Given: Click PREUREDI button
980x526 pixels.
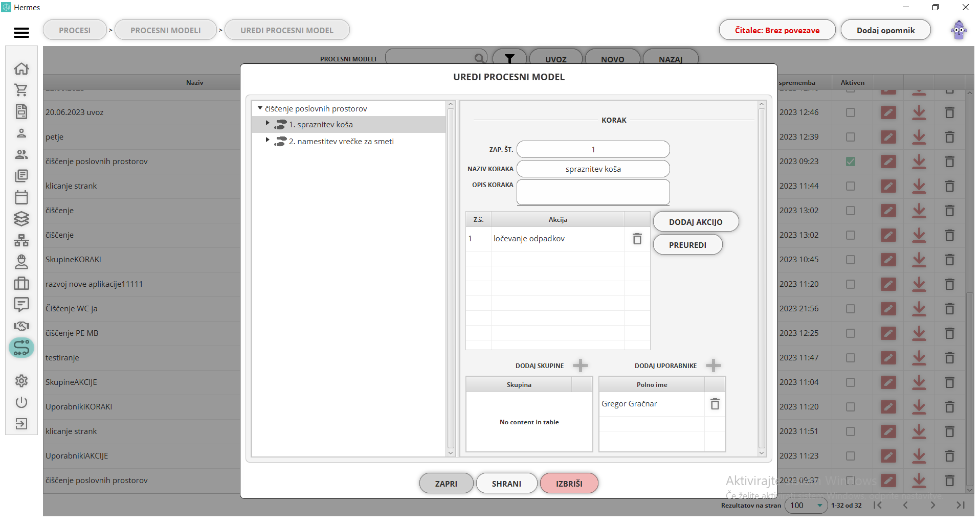Looking at the screenshot, I should 687,245.
